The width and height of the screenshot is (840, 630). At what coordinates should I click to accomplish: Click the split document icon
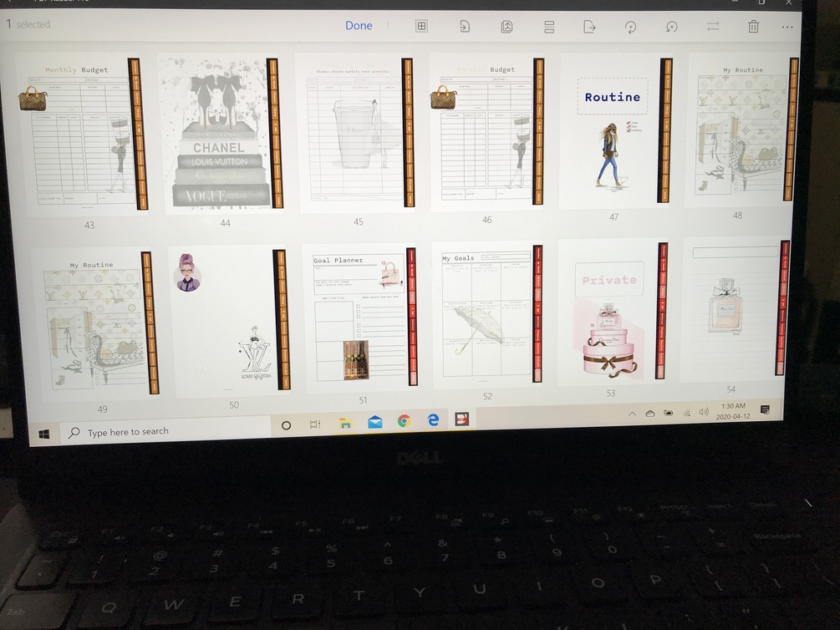click(549, 27)
